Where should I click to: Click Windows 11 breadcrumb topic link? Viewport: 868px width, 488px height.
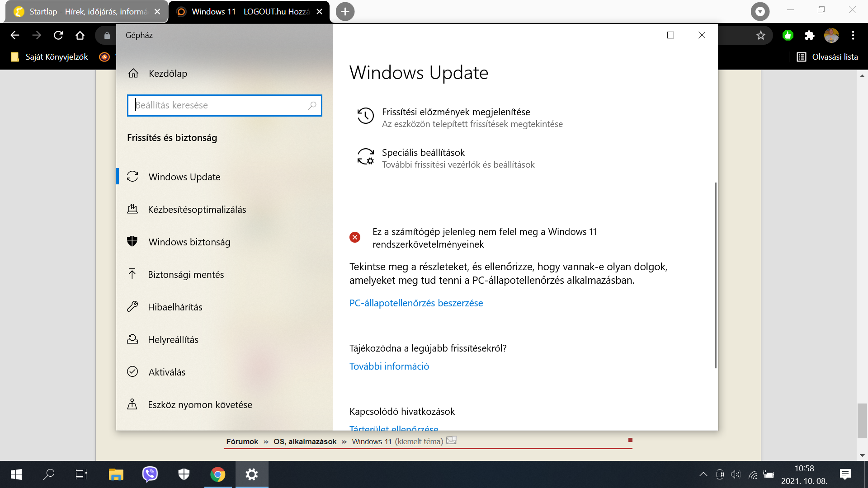tap(372, 441)
